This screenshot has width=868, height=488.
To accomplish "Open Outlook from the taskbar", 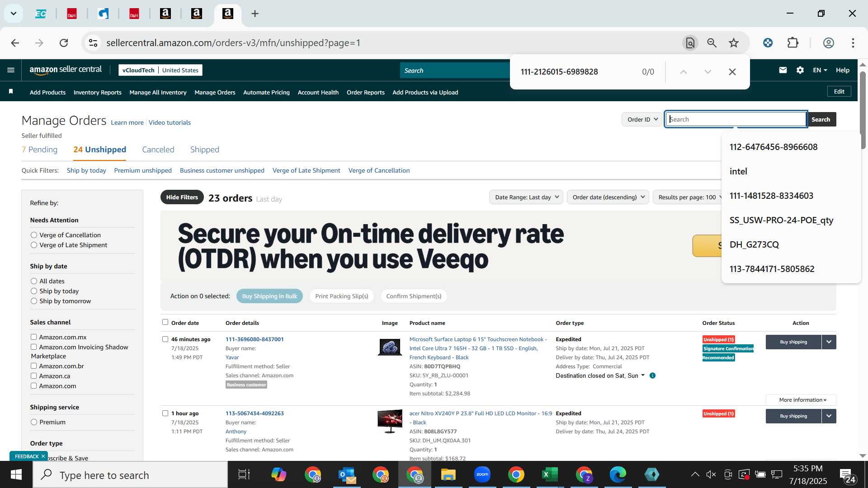I will [x=347, y=474].
